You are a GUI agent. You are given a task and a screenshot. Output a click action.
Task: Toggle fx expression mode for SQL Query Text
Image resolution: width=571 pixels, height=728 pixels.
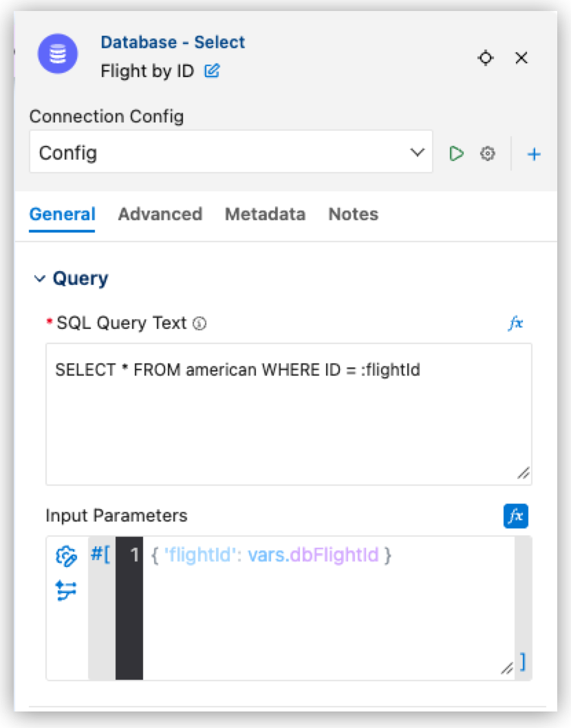coord(515,323)
